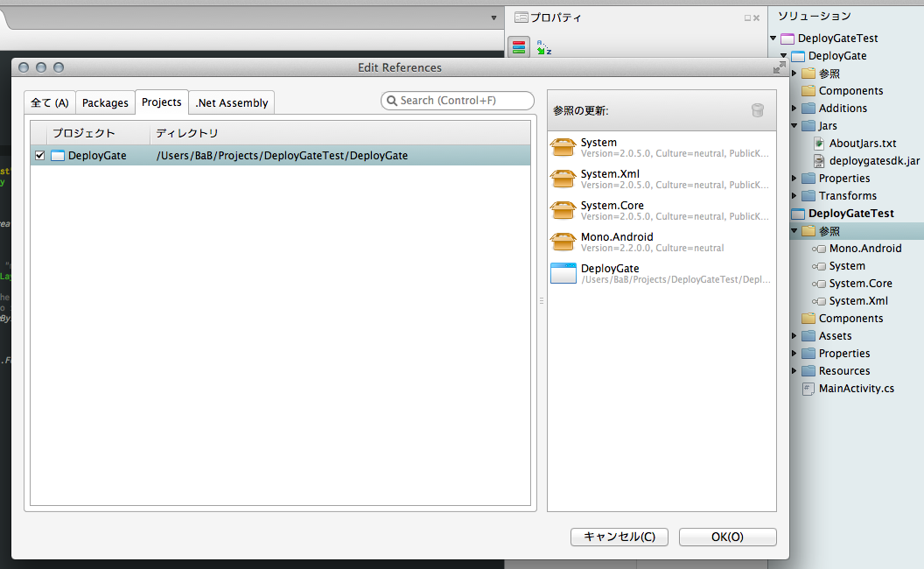Screen dimensions: 924x569
Task: Select the Mono.Android Version=2.2.0.0 text
Action: pyautogui.click(x=653, y=249)
